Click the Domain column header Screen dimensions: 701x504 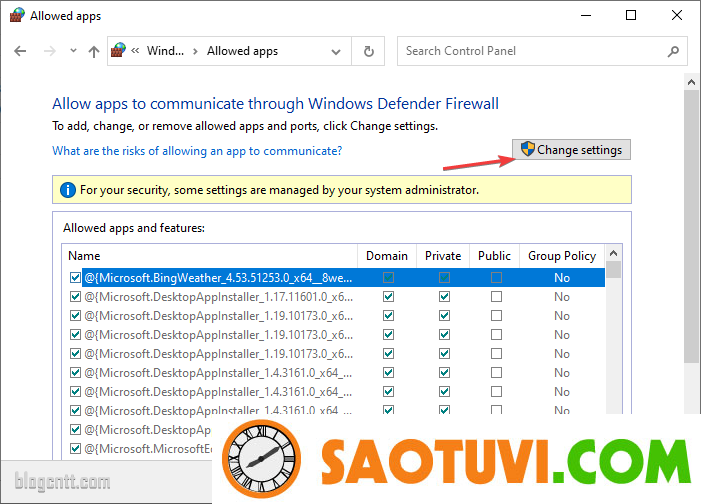tap(387, 256)
